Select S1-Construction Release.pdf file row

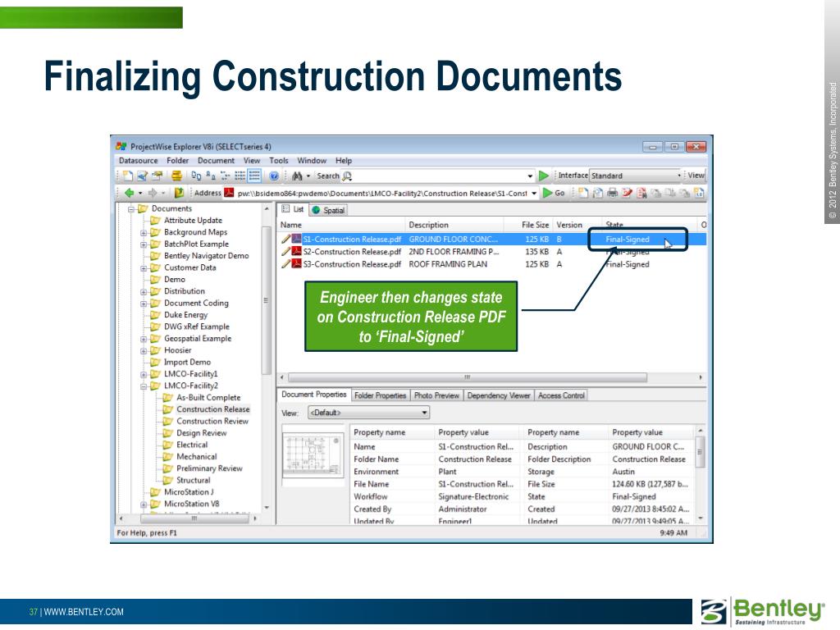[492, 240]
